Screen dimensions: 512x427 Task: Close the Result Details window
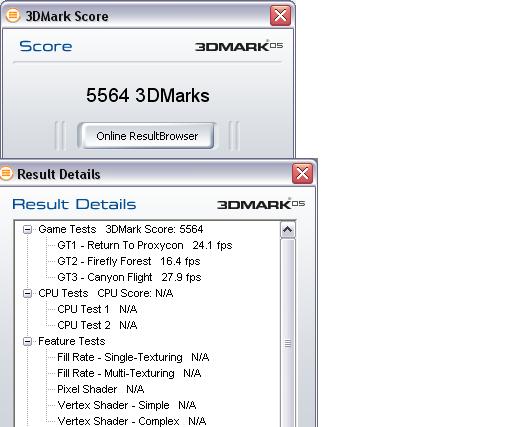302,173
